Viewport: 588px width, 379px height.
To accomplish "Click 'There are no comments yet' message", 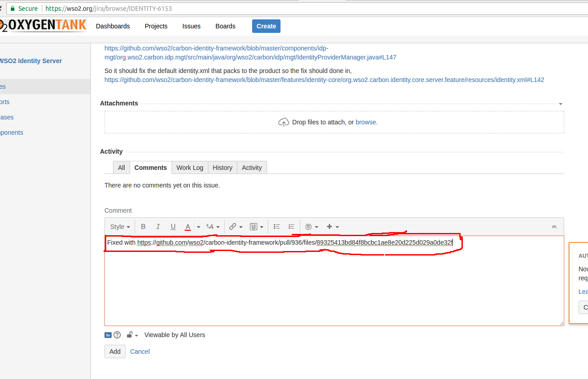I will 162,185.
